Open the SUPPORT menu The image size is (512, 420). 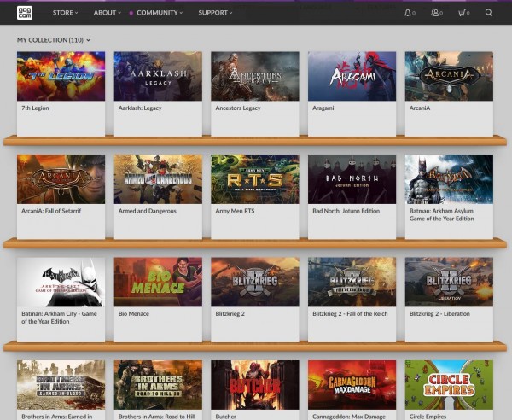tap(215, 13)
